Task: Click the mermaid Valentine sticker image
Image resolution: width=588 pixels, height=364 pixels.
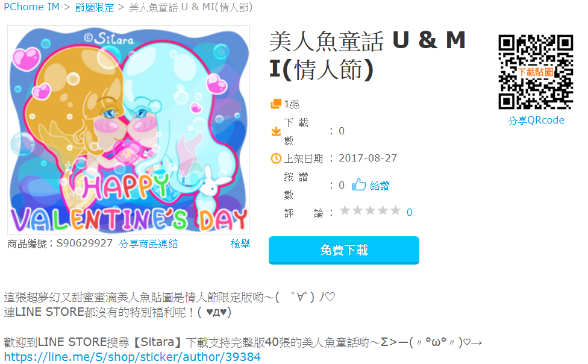Action: click(x=129, y=130)
